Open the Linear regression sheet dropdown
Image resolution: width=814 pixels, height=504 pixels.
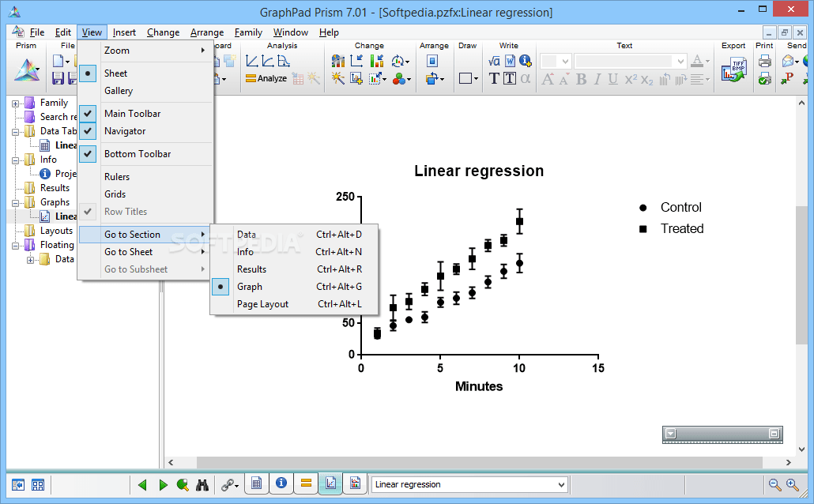(560, 485)
